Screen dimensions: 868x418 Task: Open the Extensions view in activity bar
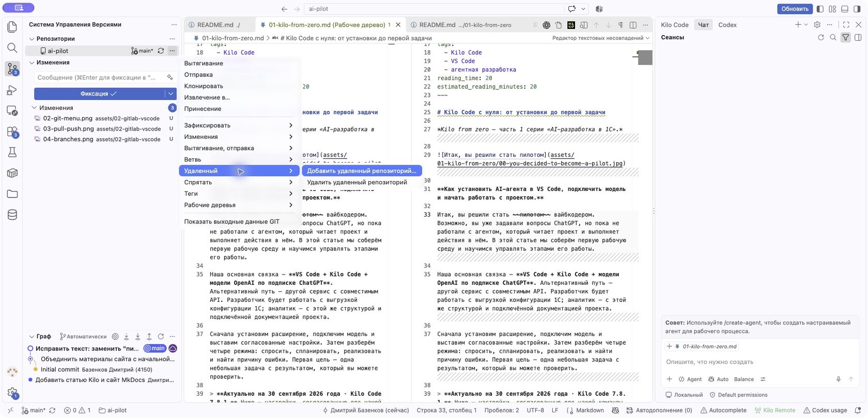pos(12,132)
